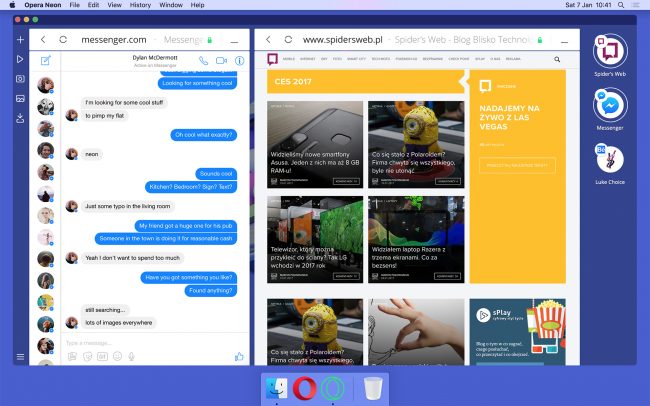
Task: Click the Dylan McDermott conversation title
Action: tap(155, 58)
